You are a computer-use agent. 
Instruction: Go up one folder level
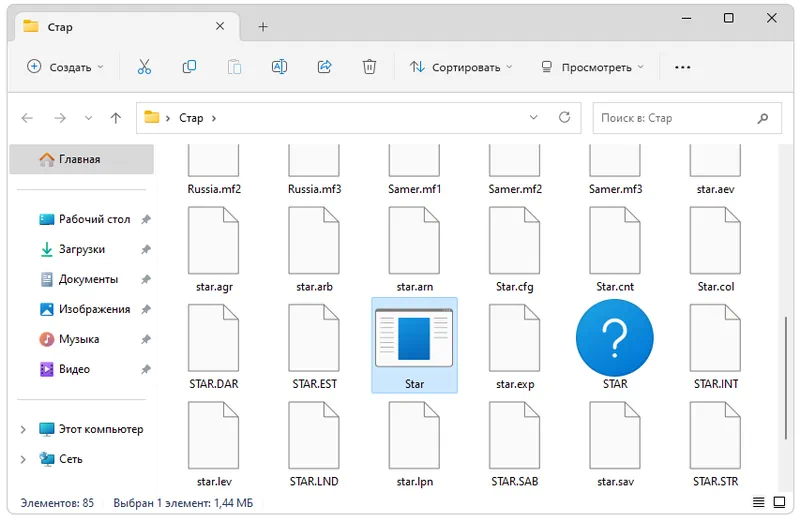pyautogui.click(x=116, y=118)
